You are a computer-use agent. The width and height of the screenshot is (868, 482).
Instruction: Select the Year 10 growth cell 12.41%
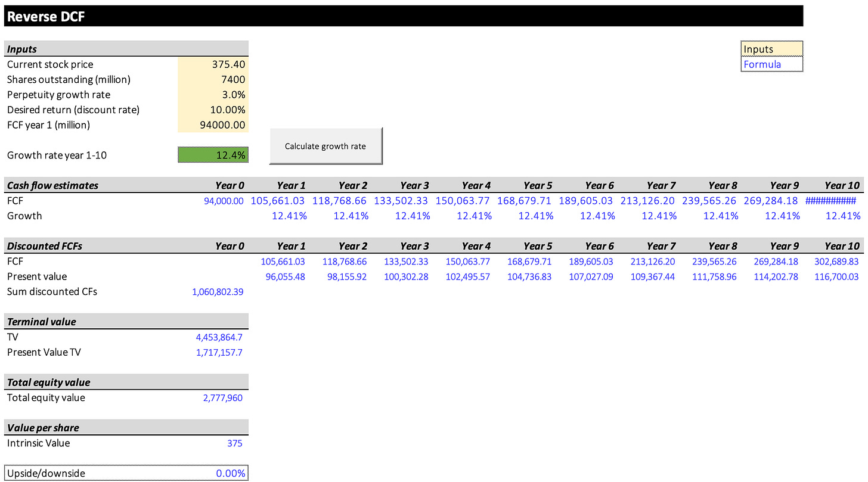pos(843,216)
